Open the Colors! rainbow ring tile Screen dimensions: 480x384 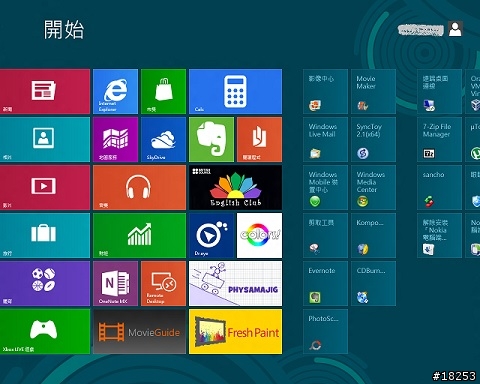[x=259, y=235]
